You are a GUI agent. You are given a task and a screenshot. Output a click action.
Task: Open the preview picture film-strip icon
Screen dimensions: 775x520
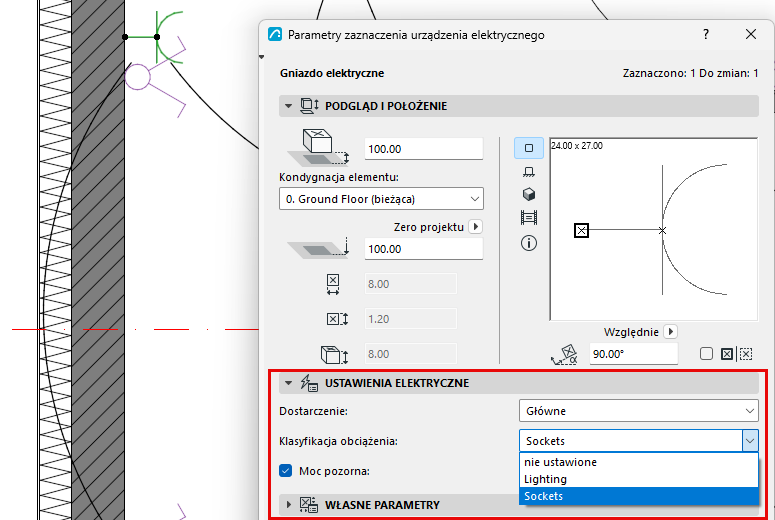coord(529,217)
